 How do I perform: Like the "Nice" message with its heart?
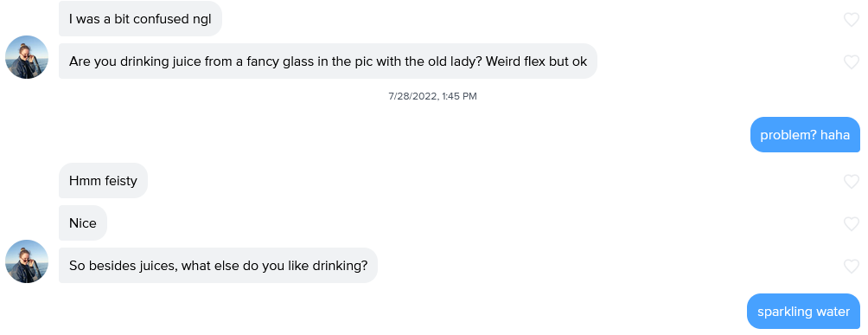coord(851,223)
